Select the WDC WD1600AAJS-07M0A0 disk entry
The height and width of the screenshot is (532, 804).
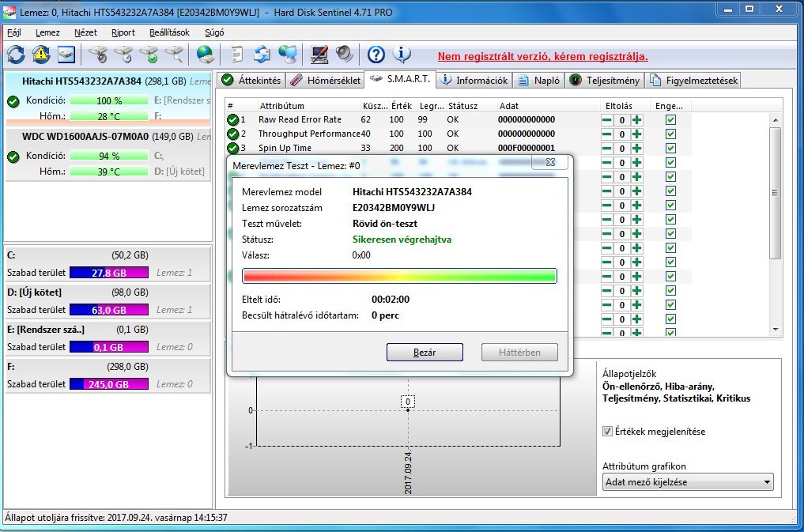[108, 154]
